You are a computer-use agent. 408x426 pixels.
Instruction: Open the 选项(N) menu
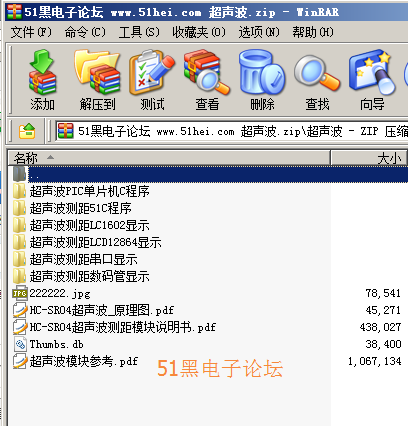(259, 32)
